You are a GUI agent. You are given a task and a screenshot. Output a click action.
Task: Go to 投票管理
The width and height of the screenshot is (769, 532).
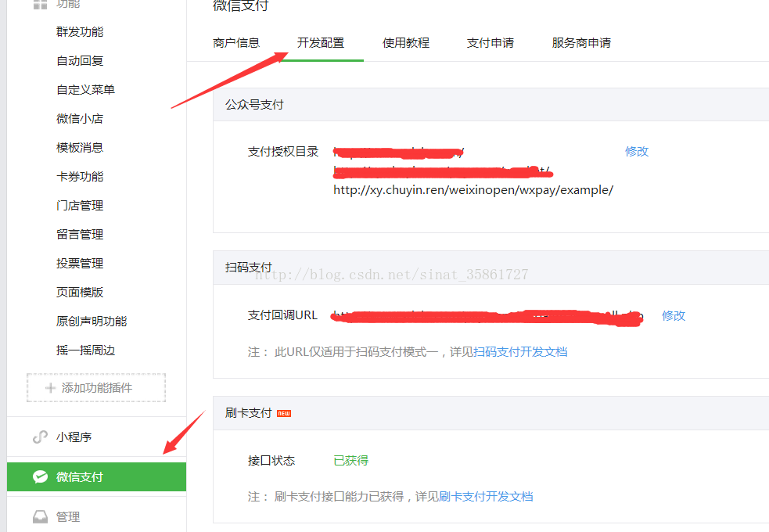(80, 264)
